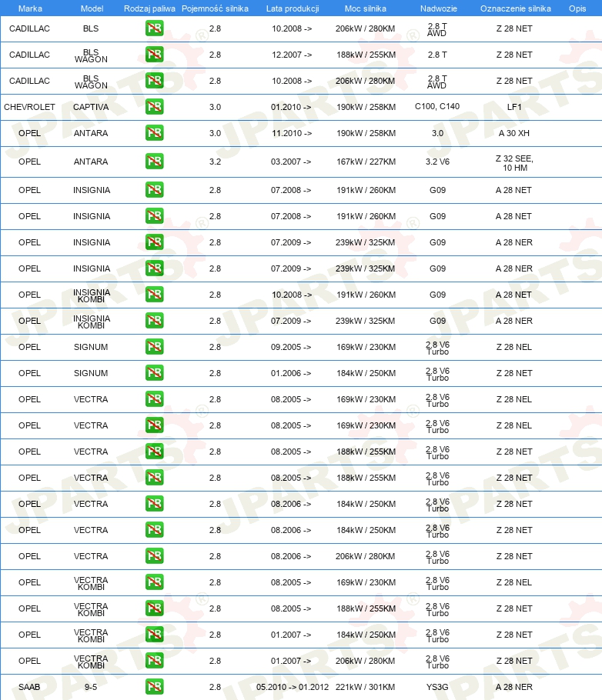
Task: Click the petrol icon in Saab 9-5 row
Action: click(x=154, y=687)
